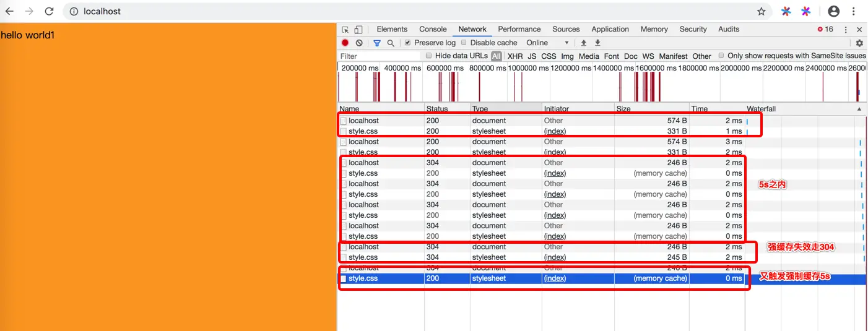Viewport: 868px width, 331px height.
Task: Open the Online throttling dropdown
Action: tap(547, 43)
